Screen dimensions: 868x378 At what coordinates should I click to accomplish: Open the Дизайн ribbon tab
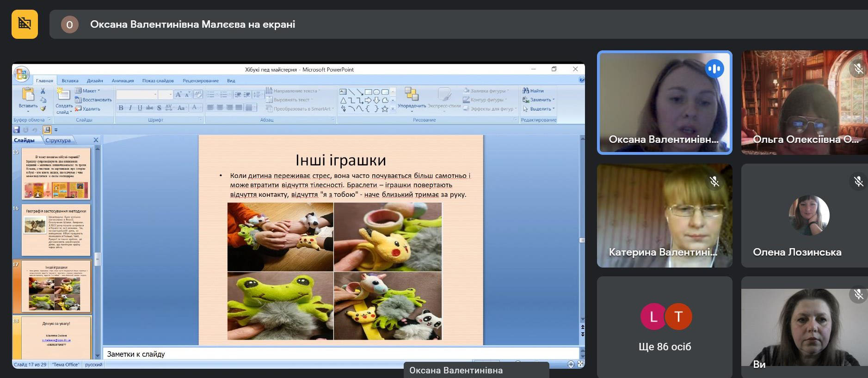coord(95,80)
